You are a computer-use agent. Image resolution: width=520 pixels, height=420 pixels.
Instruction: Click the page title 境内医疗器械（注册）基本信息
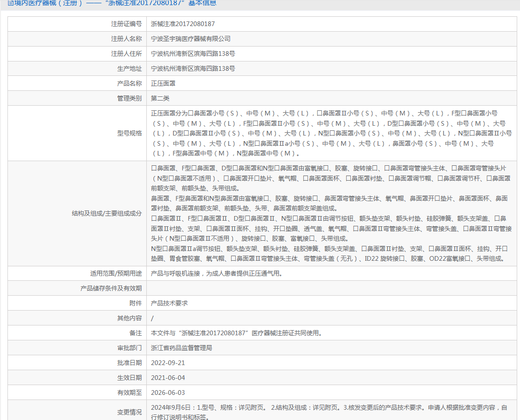click(112, 3)
